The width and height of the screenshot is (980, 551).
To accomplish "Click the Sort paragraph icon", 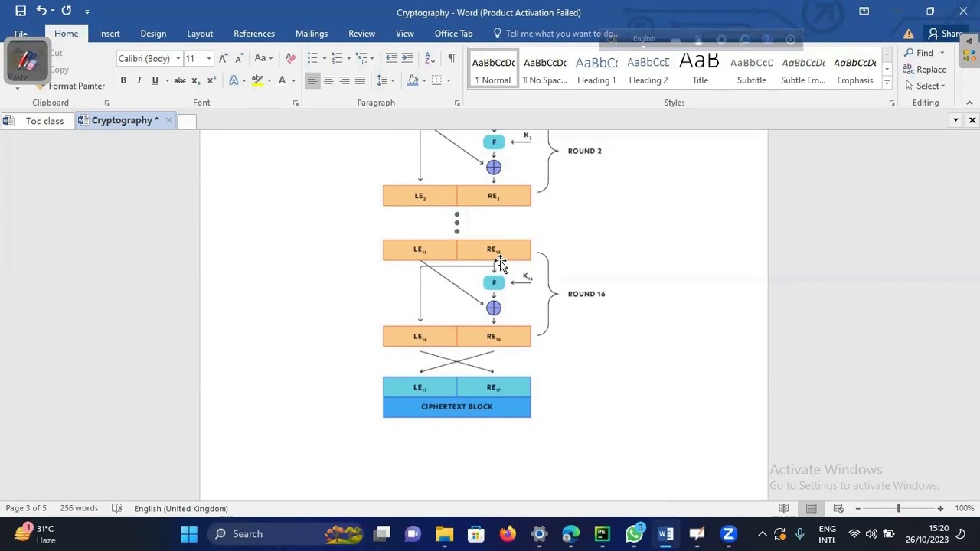I will [x=430, y=58].
